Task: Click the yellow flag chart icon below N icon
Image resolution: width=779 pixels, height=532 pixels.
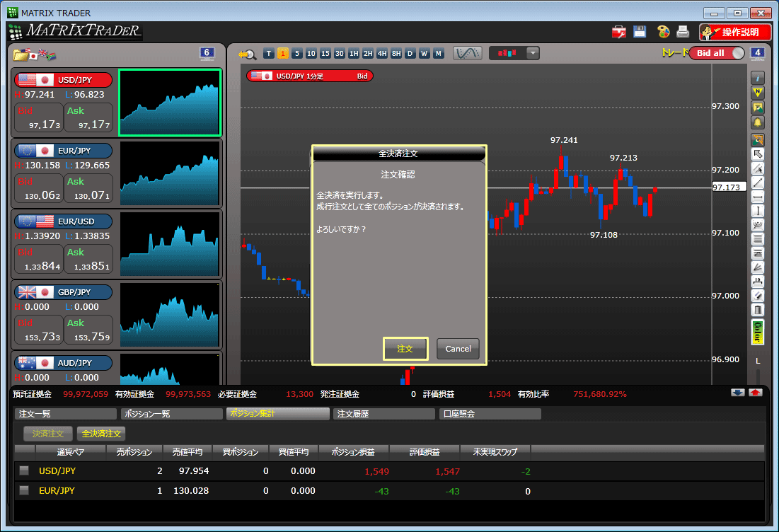Action: (757, 108)
